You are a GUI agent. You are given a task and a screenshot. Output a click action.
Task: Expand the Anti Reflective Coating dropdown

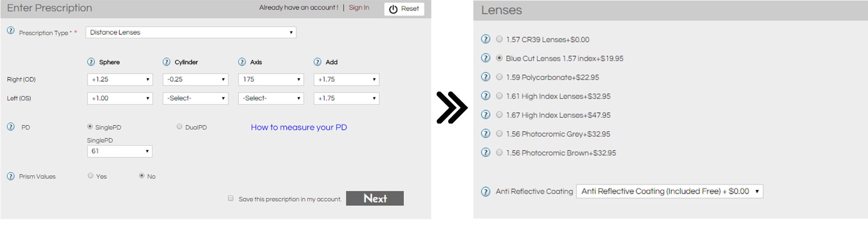(x=670, y=192)
